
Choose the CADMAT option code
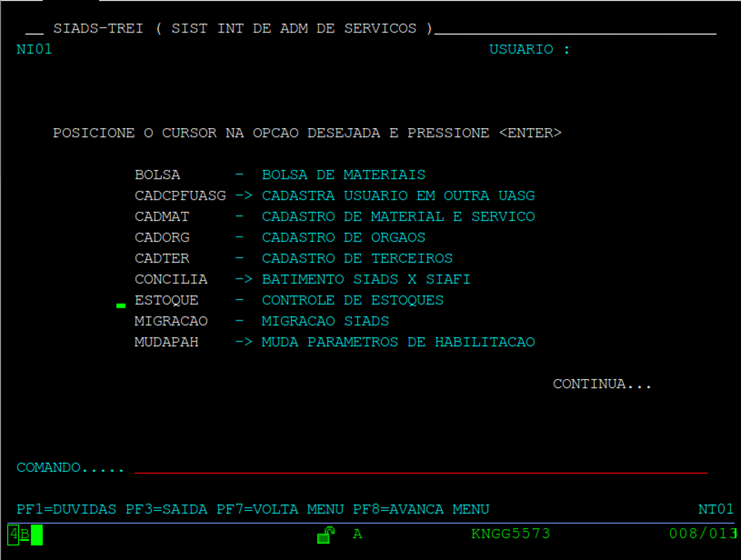click(x=161, y=216)
